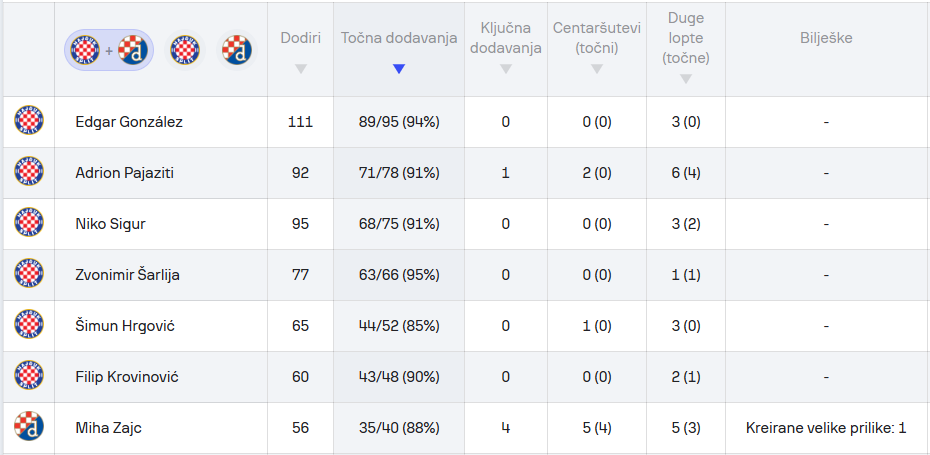930x455 pixels.
Task: Filter by Hajduk Split crest only
Action: tap(185, 49)
